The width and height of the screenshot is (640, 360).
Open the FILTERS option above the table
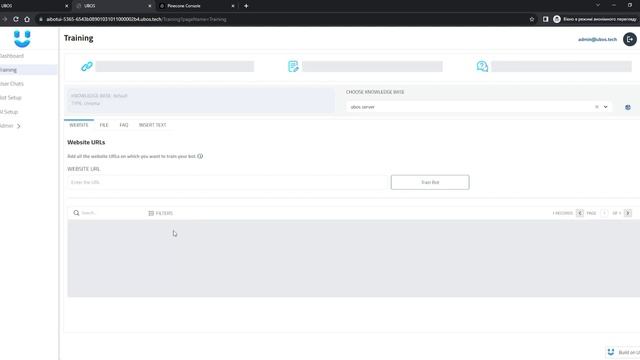160,213
